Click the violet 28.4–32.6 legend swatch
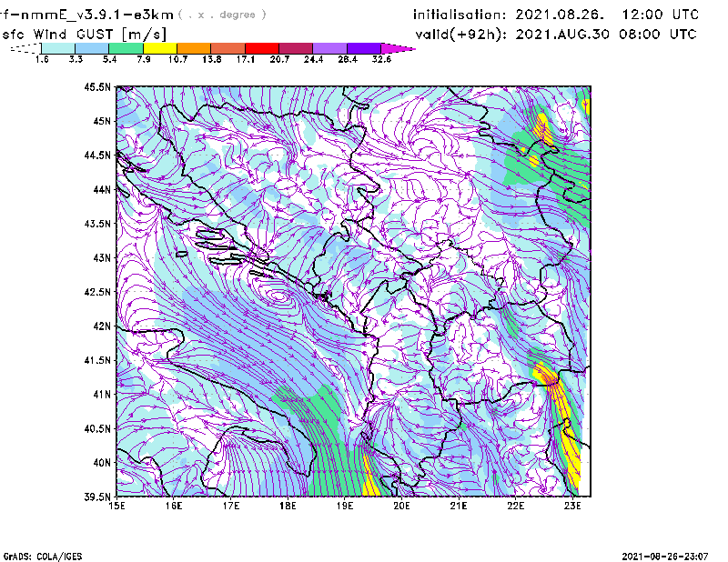Screen dimensions: 728x562 coord(364,48)
